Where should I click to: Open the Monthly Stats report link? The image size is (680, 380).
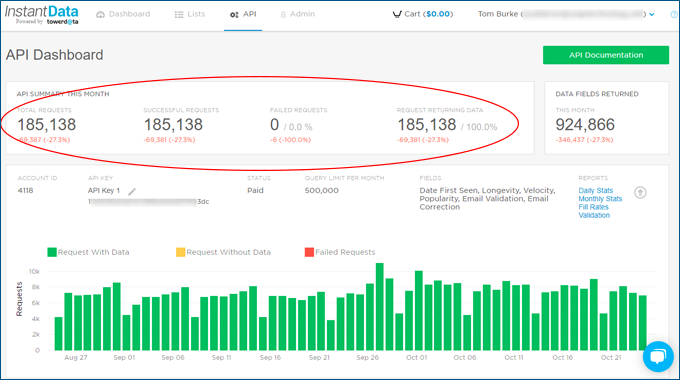point(600,199)
